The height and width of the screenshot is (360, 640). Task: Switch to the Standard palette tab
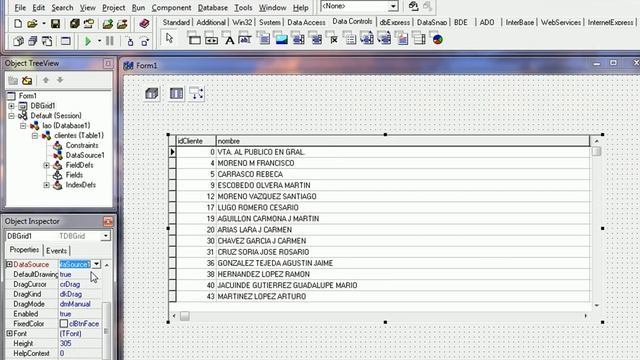[176, 22]
